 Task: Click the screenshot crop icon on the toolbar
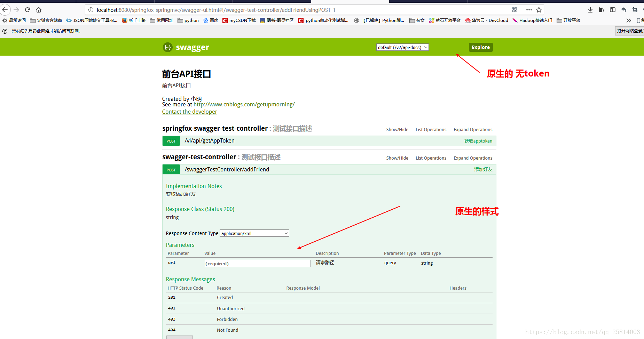(x=635, y=10)
